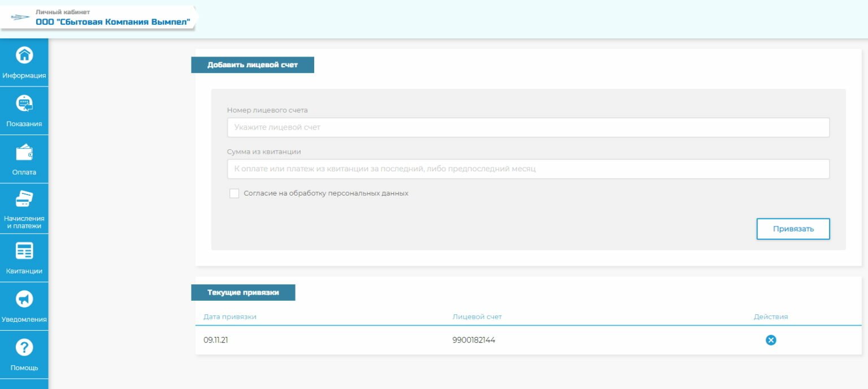868x389 pixels.
Task: Open the Помощь question mark icon
Action: (x=24, y=348)
